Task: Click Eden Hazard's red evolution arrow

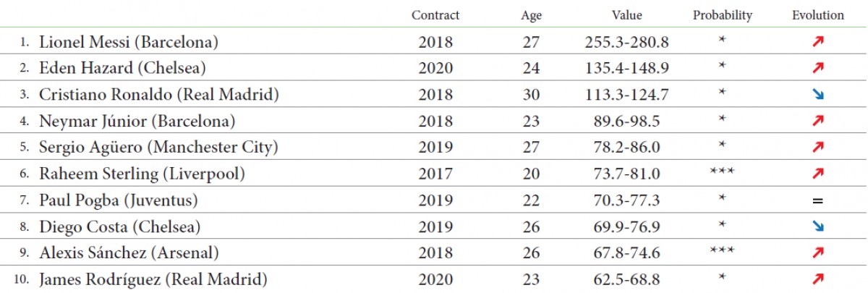Action: [x=818, y=69]
